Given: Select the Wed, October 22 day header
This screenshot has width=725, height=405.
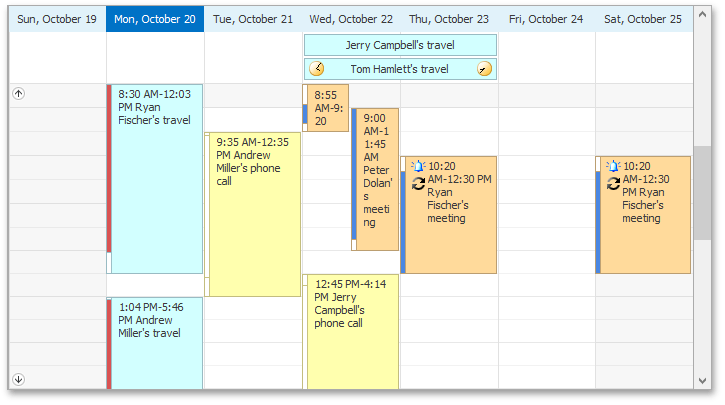Looking at the screenshot, I should [x=351, y=19].
